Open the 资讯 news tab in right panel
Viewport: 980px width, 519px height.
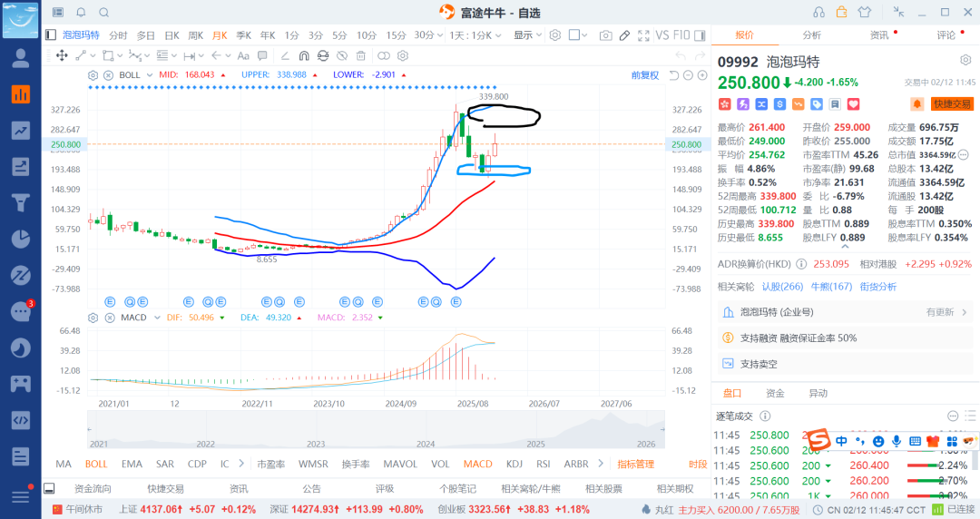[x=879, y=35]
